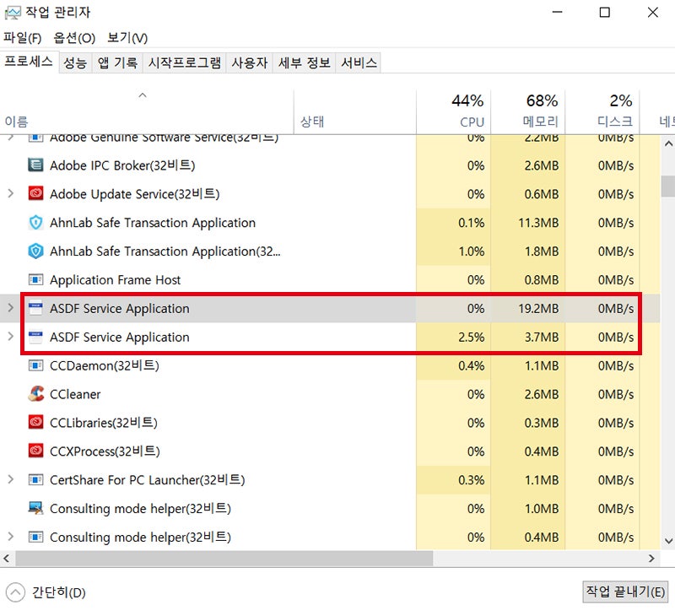The image size is (675, 616).
Task: Open the 파일(F) menu
Action: 23,38
